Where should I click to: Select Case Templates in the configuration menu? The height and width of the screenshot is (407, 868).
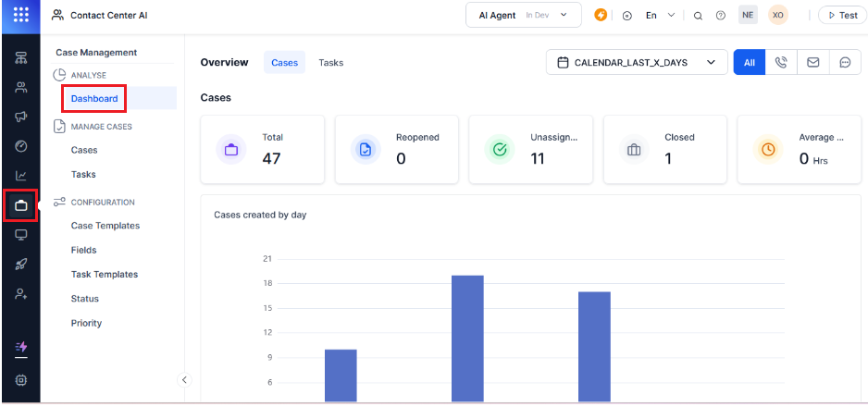click(105, 226)
